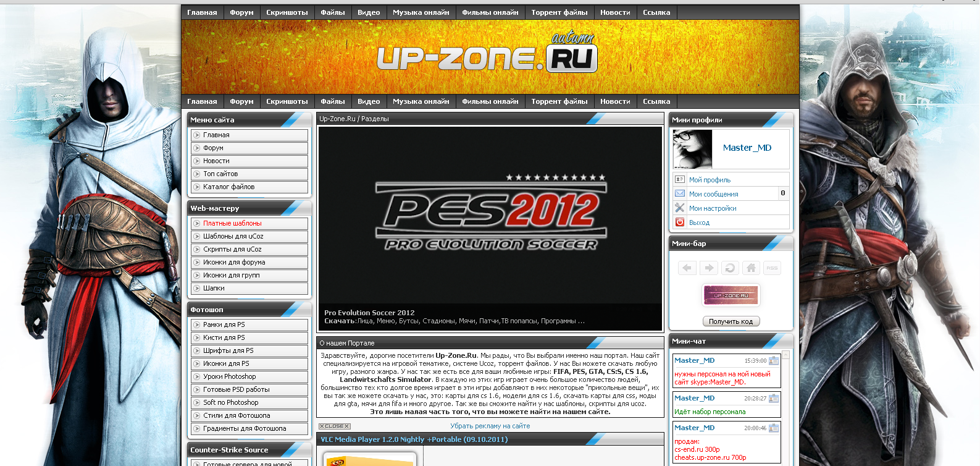This screenshot has width=980, height=466.
Task: Click the forward arrow in Мини-бар
Action: point(708,268)
